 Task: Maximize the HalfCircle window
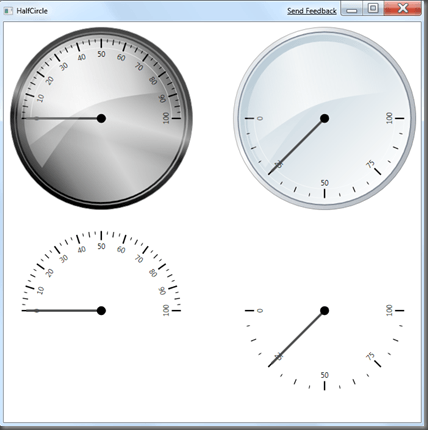pyautogui.click(x=373, y=8)
